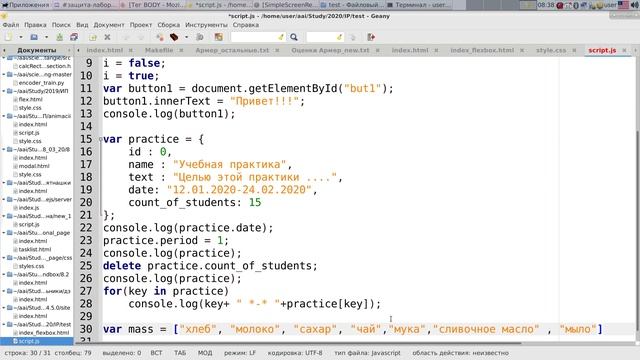
Task: Open the Вид menu
Action: coord(82,25)
